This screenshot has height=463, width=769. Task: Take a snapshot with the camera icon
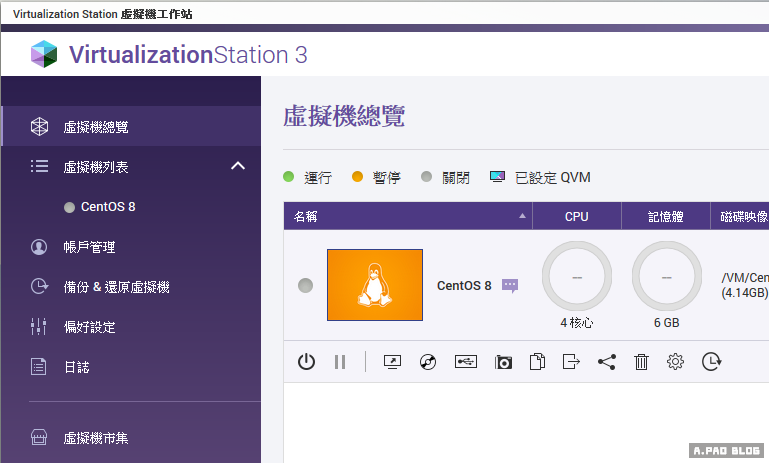coord(502,362)
